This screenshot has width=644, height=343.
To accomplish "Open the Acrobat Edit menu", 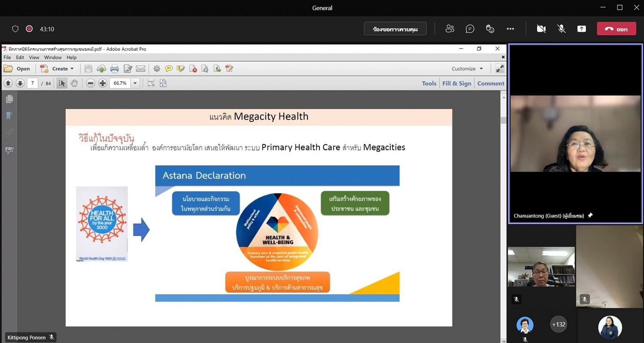I will click(x=20, y=57).
